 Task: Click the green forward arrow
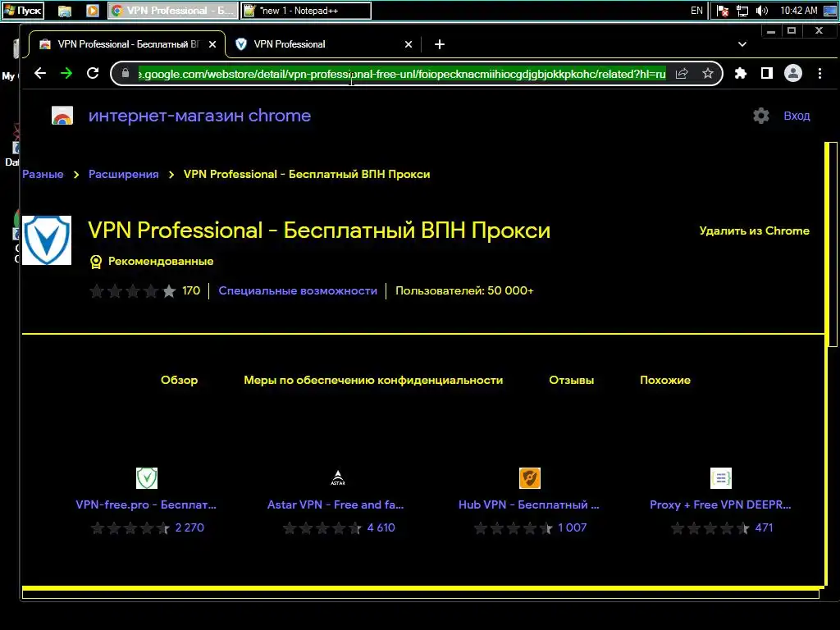66,73
